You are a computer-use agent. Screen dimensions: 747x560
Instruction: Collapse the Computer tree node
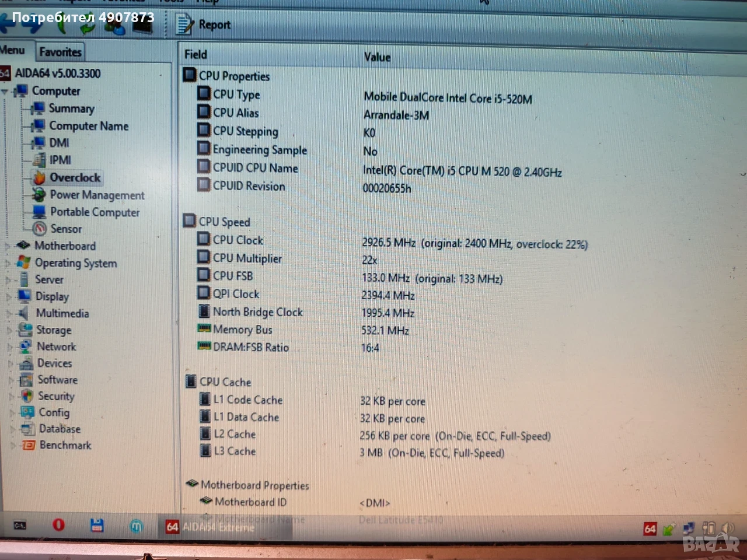tap(5, 92)
